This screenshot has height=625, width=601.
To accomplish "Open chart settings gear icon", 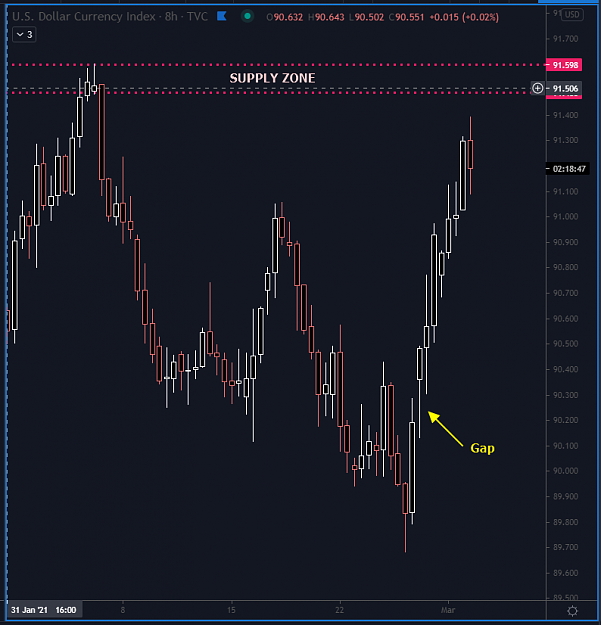I will click(x=572, y=610).
